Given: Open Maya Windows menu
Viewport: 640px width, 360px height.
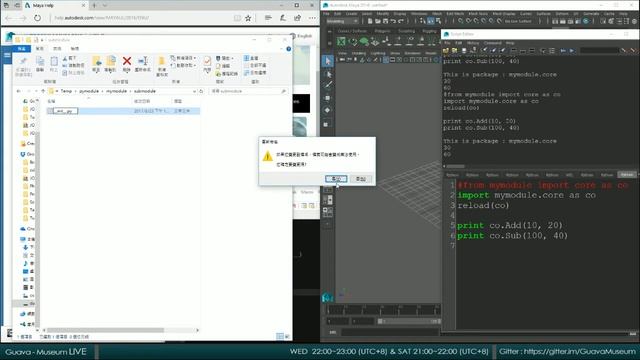Looking at the screenshot, I should pos(419,13).
